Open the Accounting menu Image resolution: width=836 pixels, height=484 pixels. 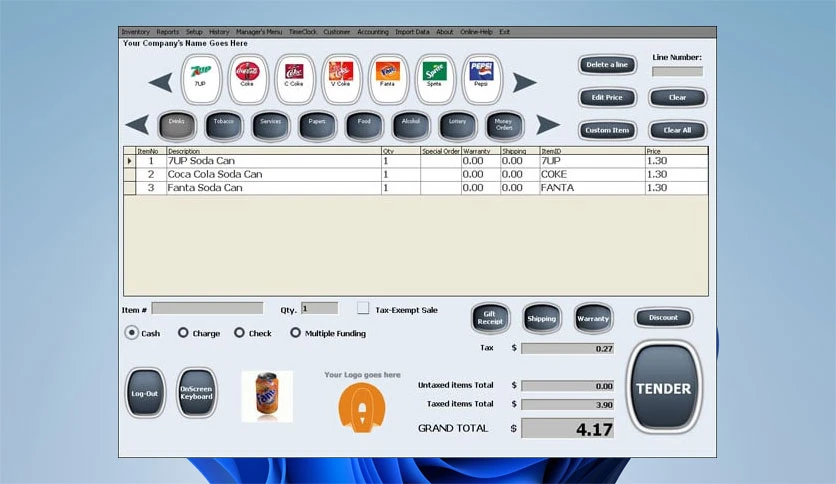(373, 32)
